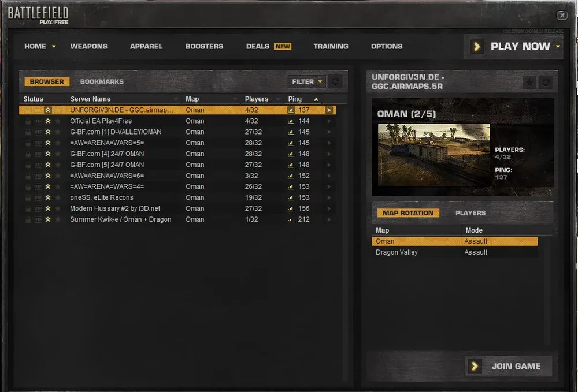Click the VIP badge on G-BF.com [4] row
The height and width of the screenshot is (392, 578).
click(x=38, y=154)
